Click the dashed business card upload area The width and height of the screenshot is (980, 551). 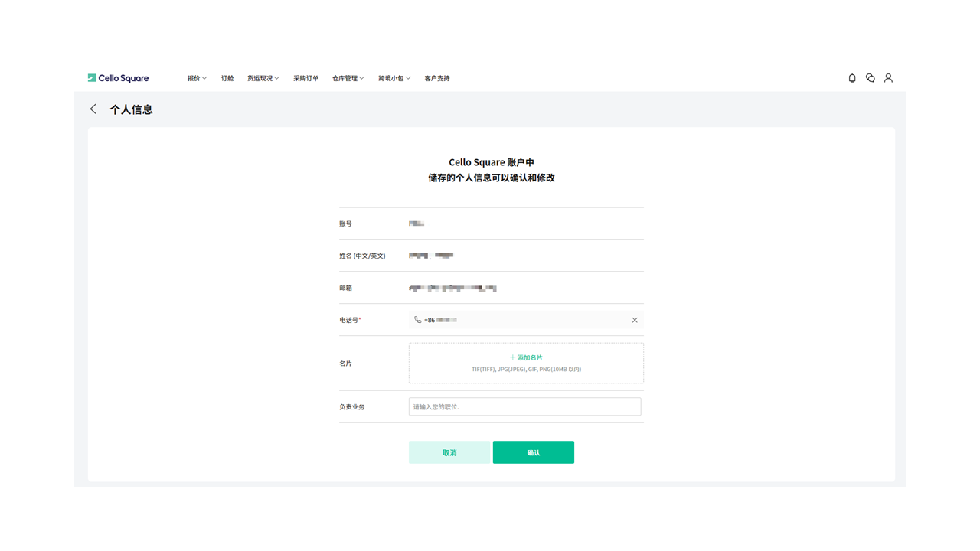pyautogui.click(x=526, y=375)
